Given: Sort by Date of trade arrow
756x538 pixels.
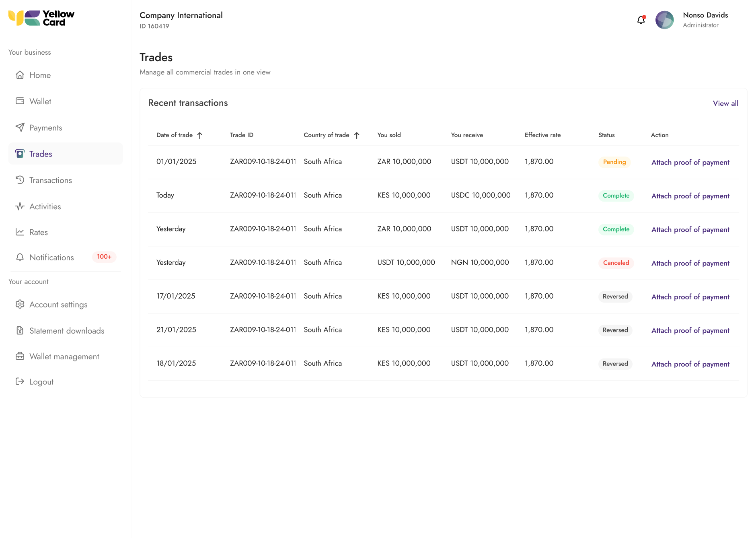Looking at the screenshot, I should 200,135.
